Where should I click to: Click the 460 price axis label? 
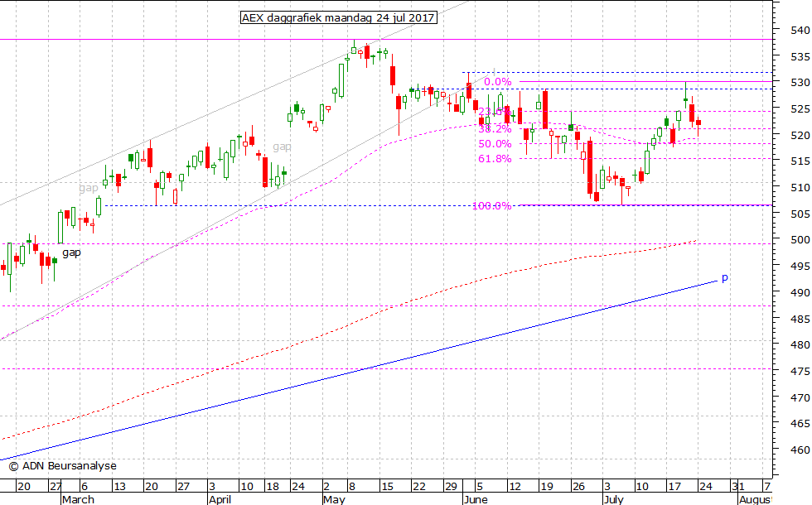tap(800, 450)
